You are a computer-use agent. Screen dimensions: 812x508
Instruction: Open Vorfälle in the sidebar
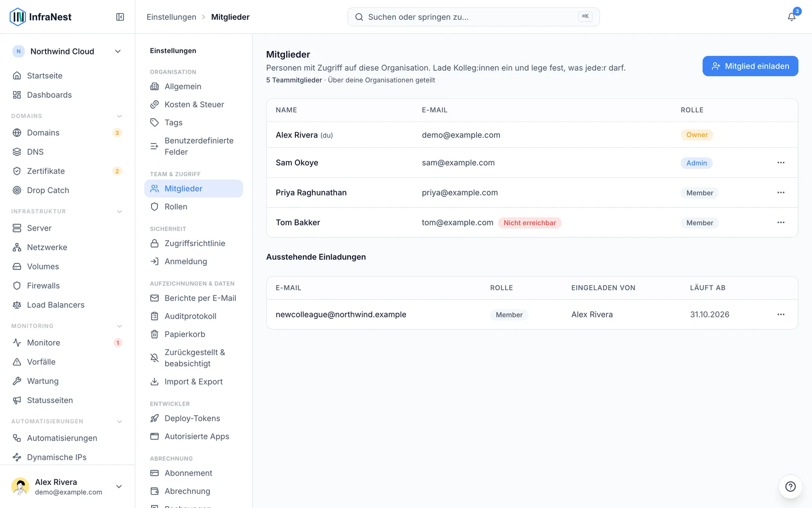point(67,362)
